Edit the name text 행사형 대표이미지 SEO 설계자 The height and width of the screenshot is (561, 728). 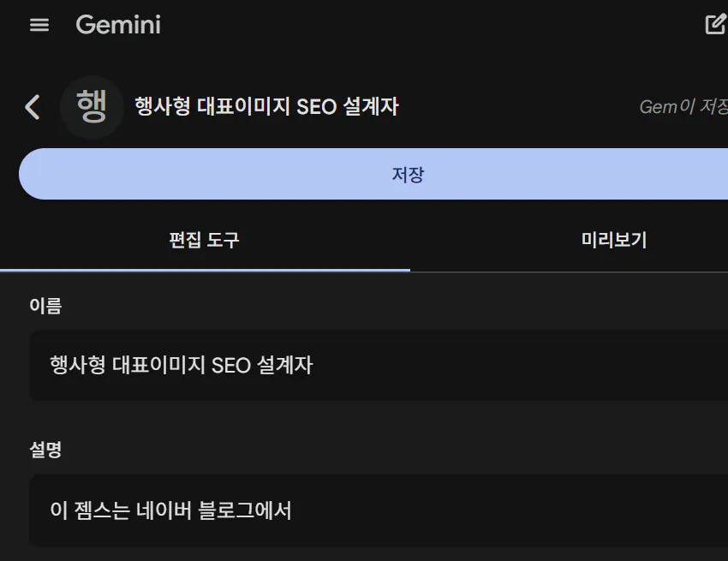[181, 366]
